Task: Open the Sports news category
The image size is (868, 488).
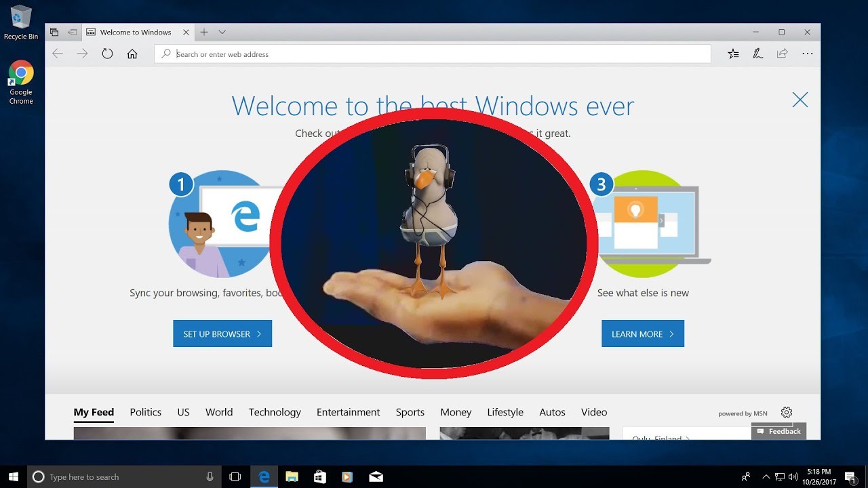Action: pyautogui.click(x=410, y=412)
